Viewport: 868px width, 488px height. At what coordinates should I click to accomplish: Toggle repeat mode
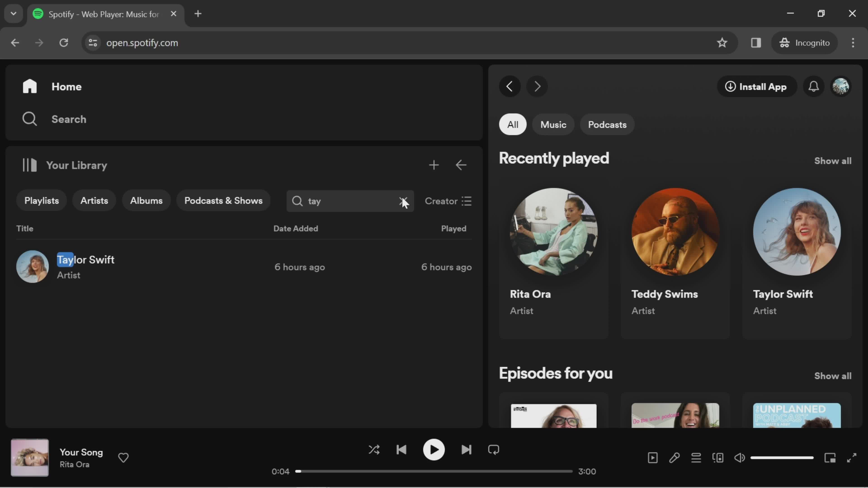494,450
